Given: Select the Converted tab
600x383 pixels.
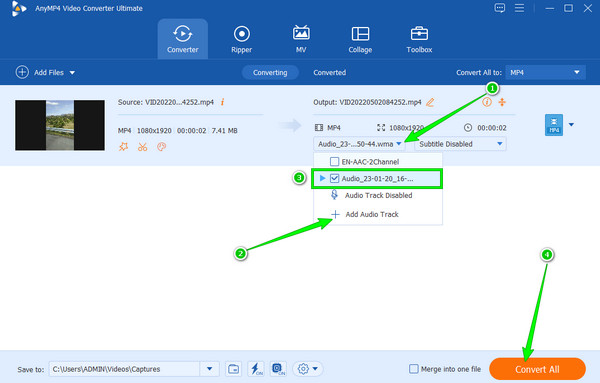Looking at the screenshot, I should click(329, 72).
